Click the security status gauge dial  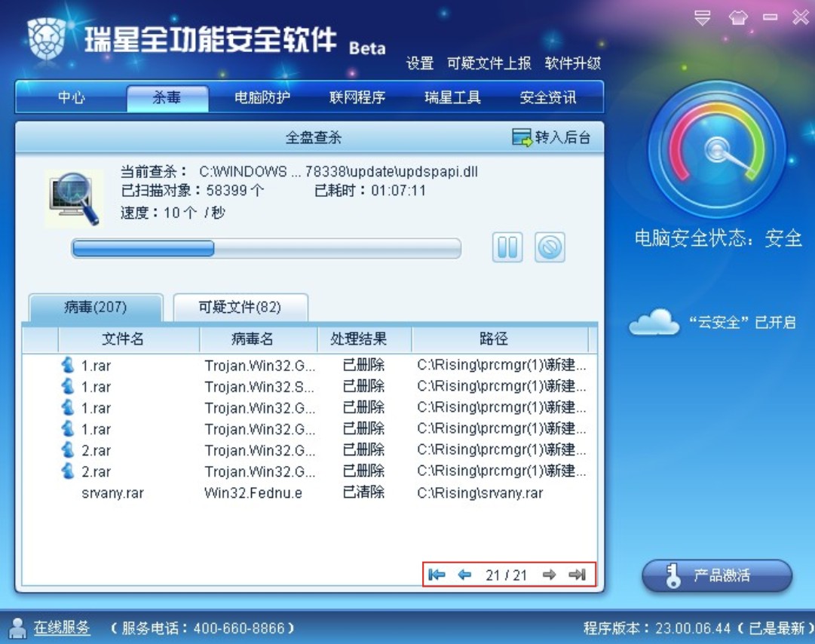(717, 150)
